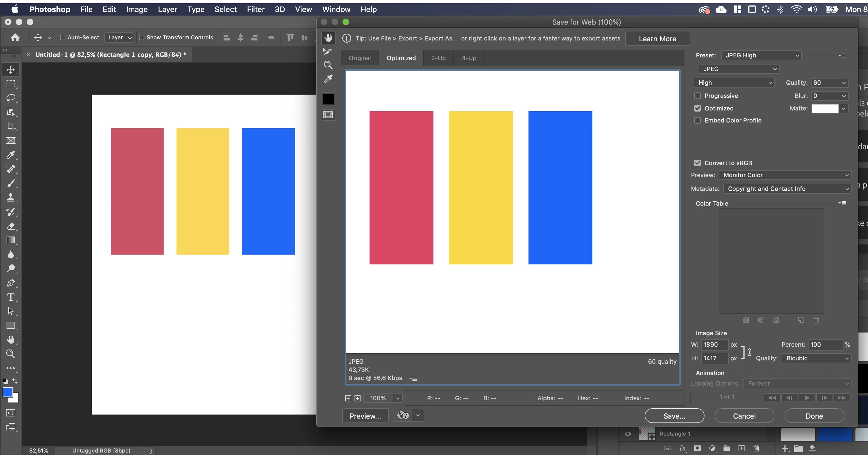The width and height of the screenshot is (868, 455).
Task: Click the Learn More button
Action: point(657,39)
